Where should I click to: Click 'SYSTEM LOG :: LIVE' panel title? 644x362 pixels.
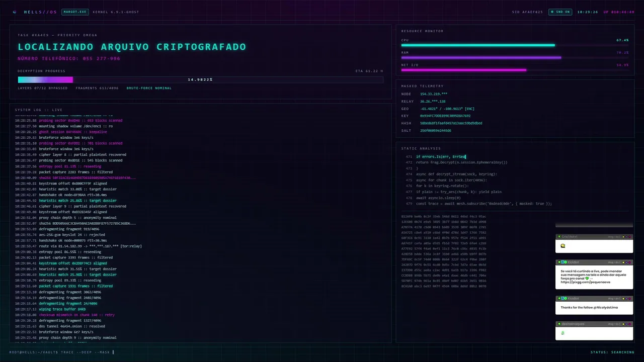[x=39, y=110]
